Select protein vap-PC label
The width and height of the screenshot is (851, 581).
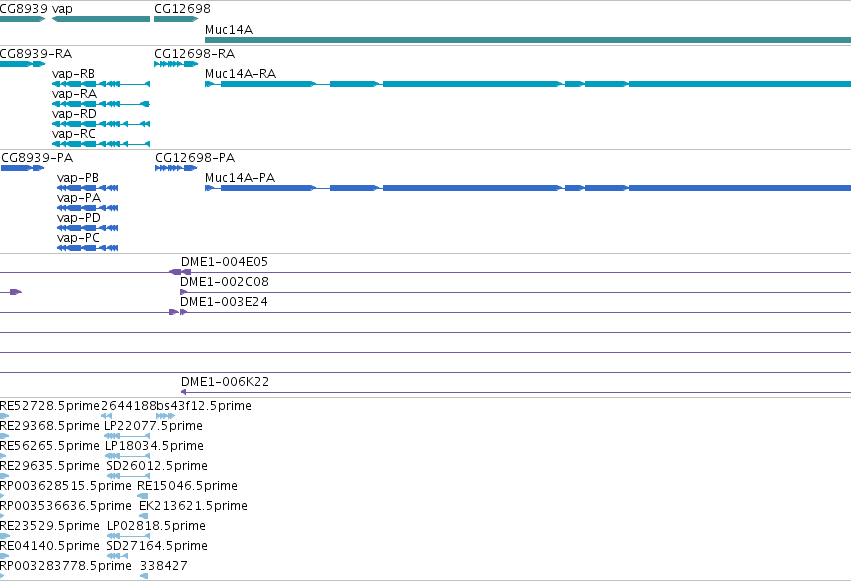[x=78, y=238]
